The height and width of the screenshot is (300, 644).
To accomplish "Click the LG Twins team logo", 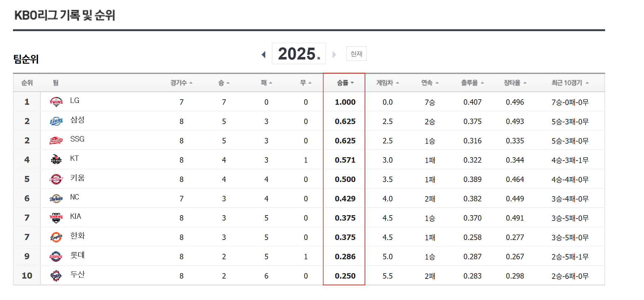I will tap(56, 102).
